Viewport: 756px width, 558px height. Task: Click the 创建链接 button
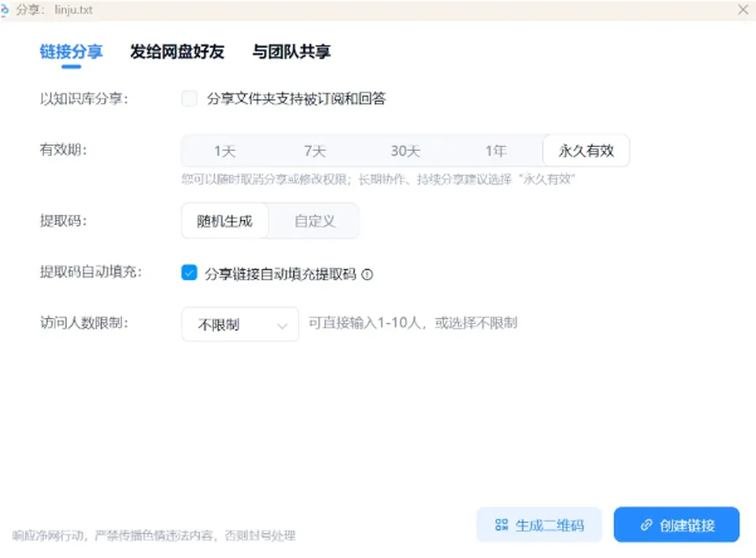pos(676,525)
